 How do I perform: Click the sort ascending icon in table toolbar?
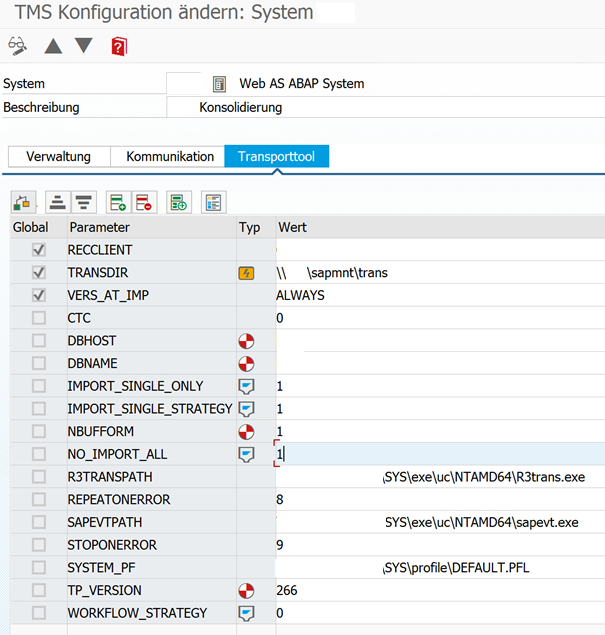[x=58, y=202]
